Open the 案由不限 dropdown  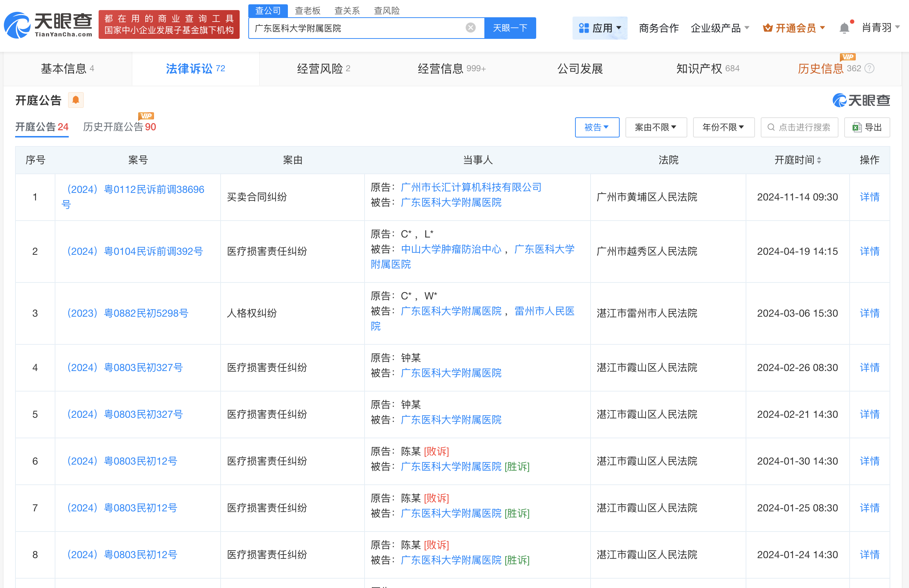[656, 127]
